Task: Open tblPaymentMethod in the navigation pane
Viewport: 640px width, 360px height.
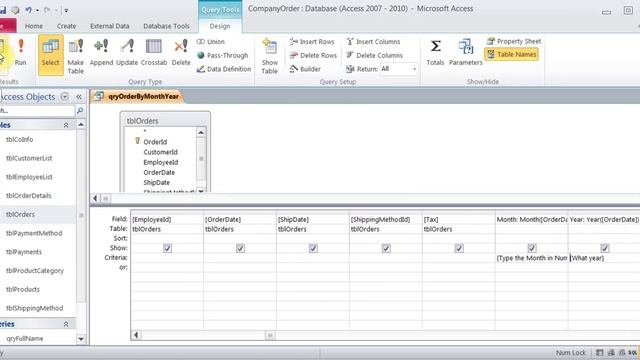Action: point(34,233)
